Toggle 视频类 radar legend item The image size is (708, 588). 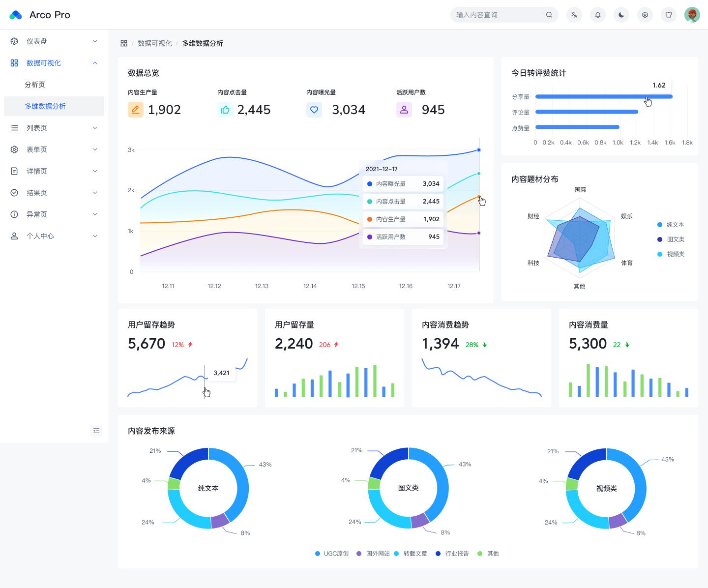(671, 254)
